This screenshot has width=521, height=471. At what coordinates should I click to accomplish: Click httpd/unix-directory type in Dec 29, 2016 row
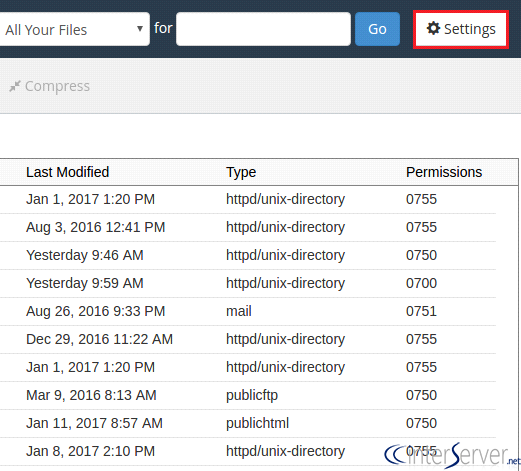[x=285, y=339]
